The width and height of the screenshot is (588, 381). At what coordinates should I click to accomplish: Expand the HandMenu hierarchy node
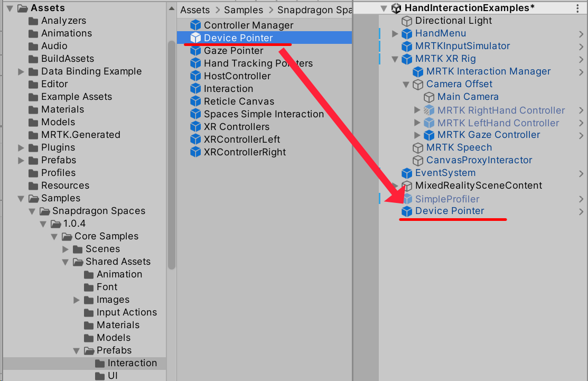395,34
